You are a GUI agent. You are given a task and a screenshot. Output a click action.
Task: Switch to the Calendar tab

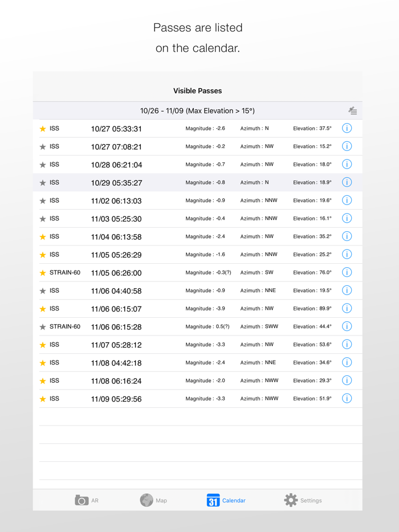pyautogui.click(x=226, y=500)
